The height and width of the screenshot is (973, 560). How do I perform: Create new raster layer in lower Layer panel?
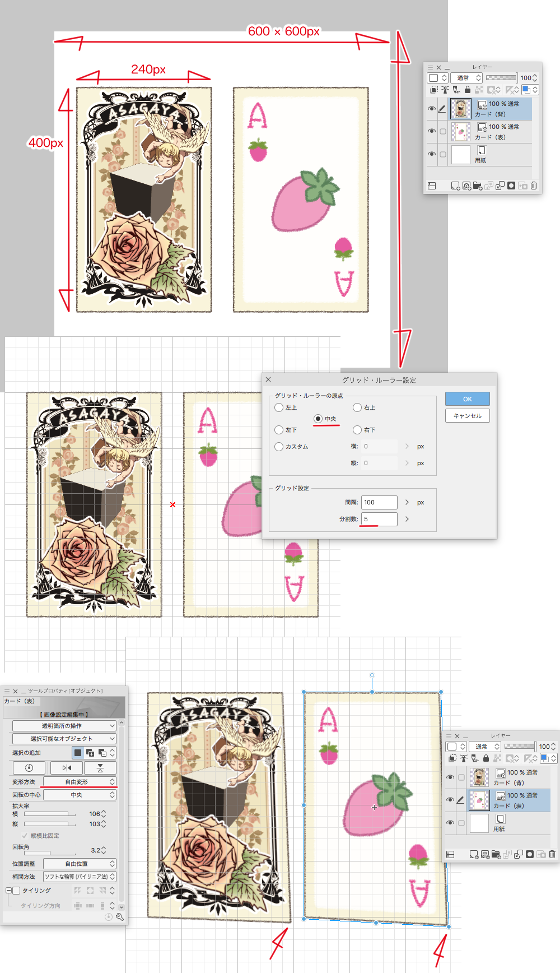pos(474,854)
